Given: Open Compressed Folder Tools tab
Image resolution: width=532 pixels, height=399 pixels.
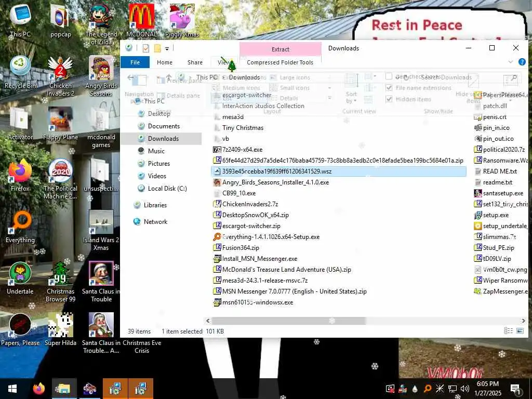Looking at the screenshot, I should 280,62.
